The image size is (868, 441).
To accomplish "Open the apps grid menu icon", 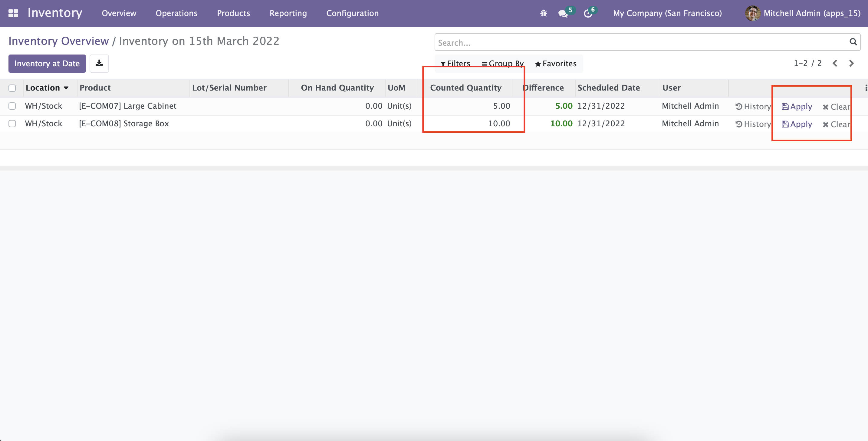I will pos(13,13).
